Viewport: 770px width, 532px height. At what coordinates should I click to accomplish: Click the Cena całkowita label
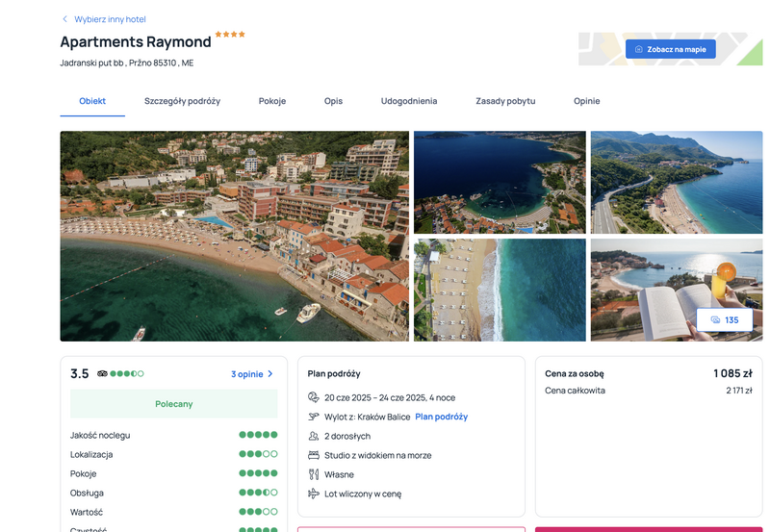pos(575,391)
